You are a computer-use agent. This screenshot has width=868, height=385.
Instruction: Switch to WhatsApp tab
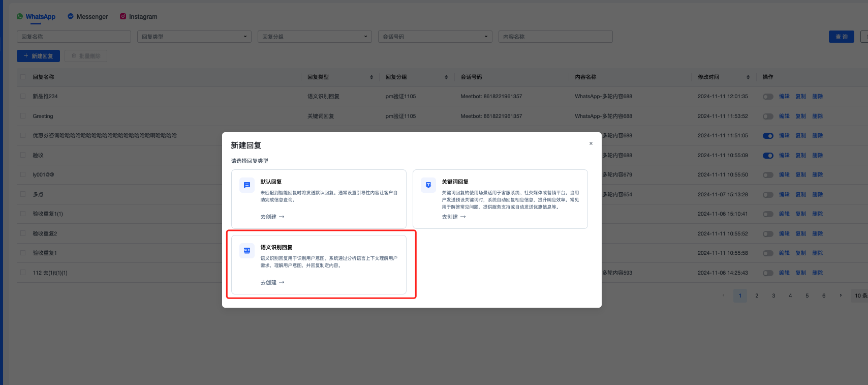pos(36,16)
